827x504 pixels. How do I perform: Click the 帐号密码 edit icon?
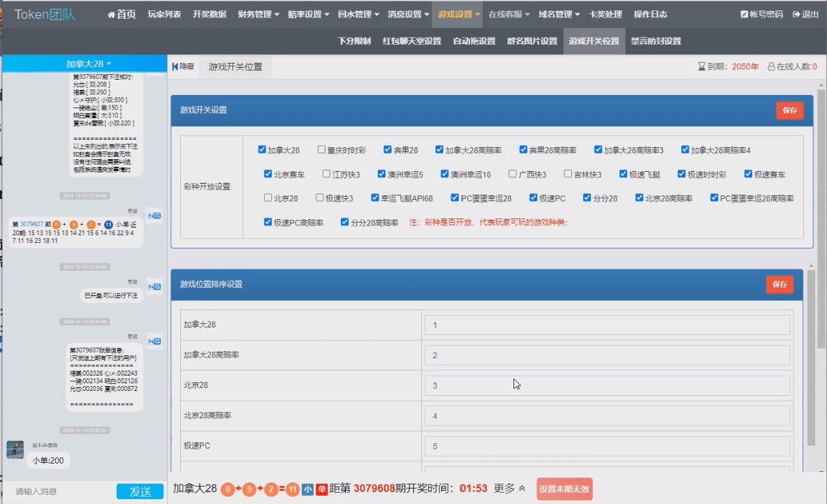[744, 15]
